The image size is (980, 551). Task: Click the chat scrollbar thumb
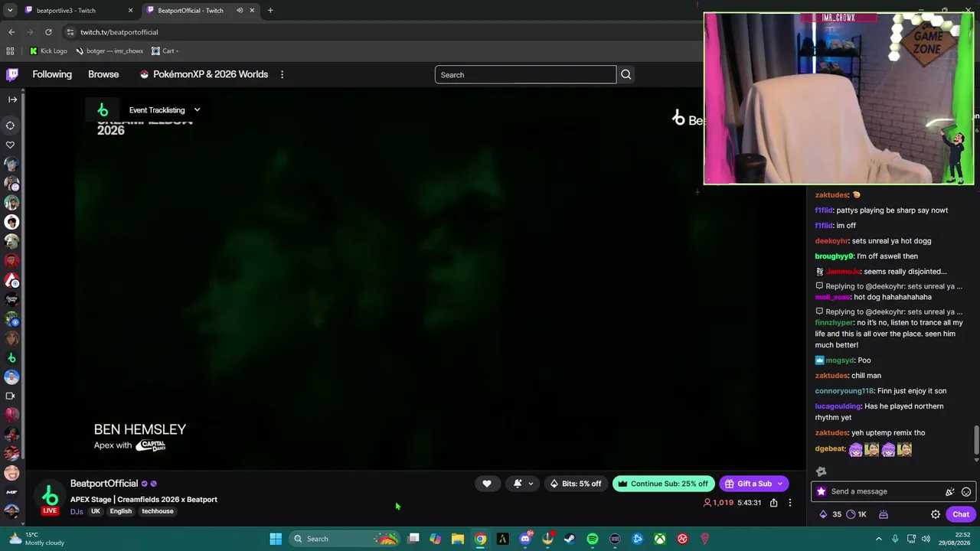coord(976,441)
